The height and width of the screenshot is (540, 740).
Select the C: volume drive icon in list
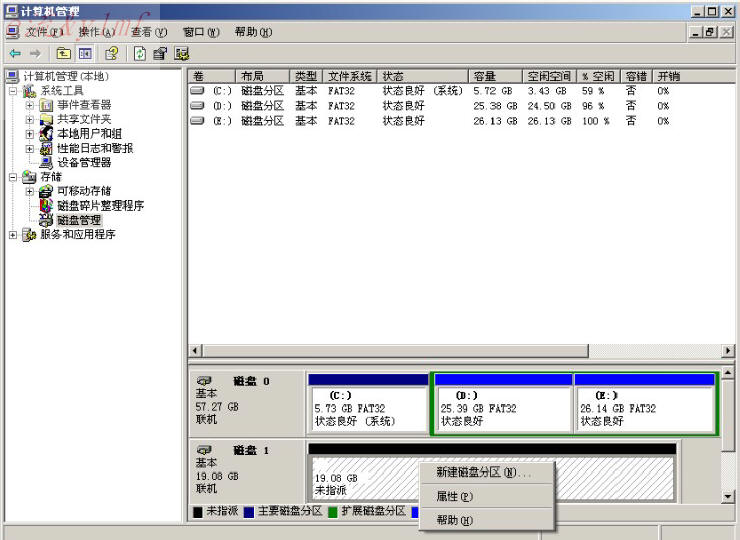(x=197, y=91)
